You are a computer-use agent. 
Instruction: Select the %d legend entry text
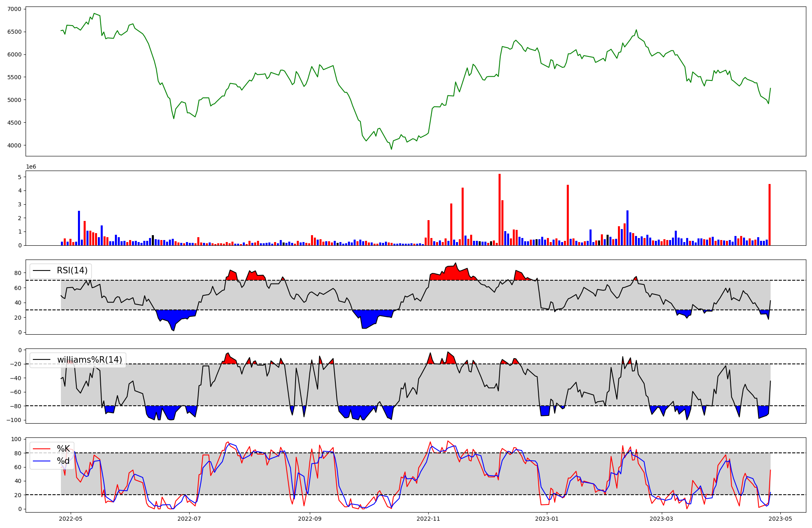pyautogui.click(x=63, y=461)
